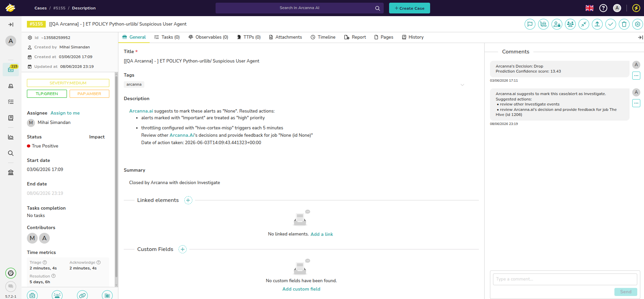Screen dimensions: 644x299
Task: Add a linked element with plus icon
Action: pyautogui.click(x=188, y=200)
